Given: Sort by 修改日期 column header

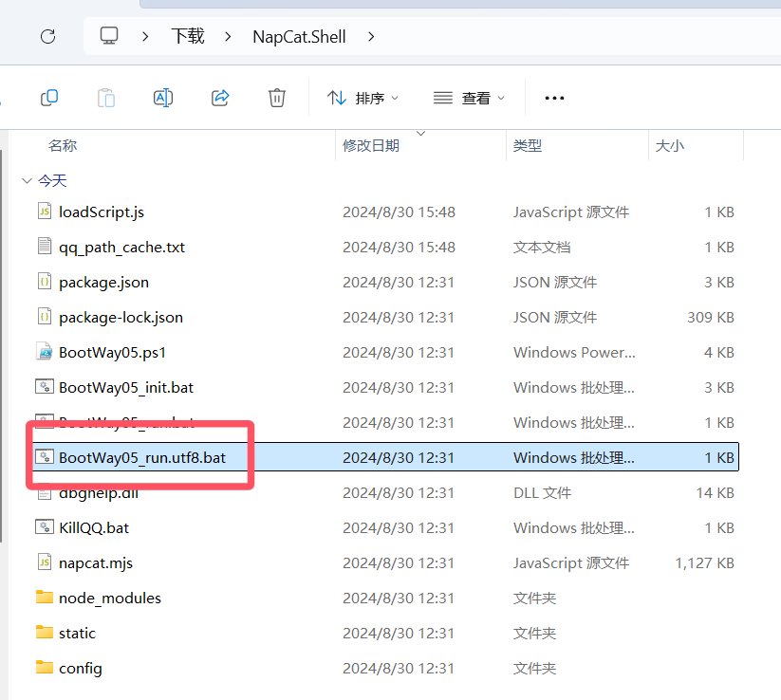Looking at the screenshot, I should point(371,145).
